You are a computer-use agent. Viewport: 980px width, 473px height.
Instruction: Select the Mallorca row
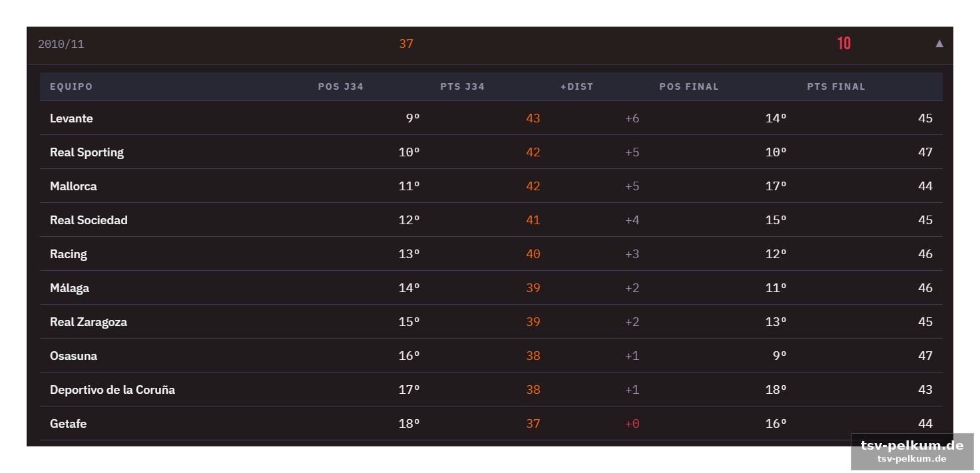pyautogui.click(x=491, y=186)
